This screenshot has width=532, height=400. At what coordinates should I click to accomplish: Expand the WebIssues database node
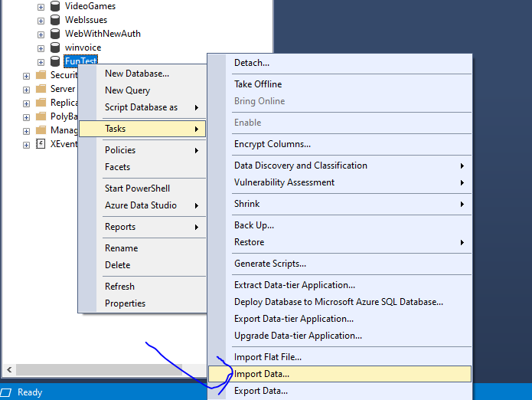pos(41,21)
